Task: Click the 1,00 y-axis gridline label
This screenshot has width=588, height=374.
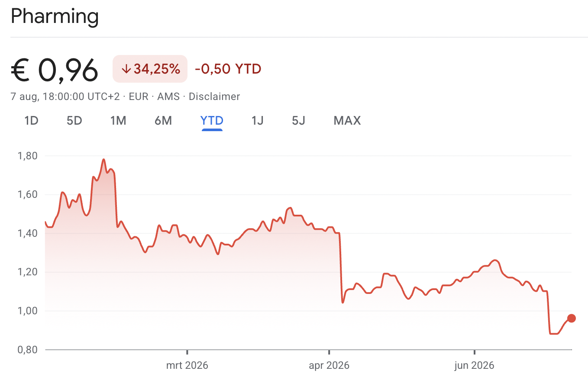Action: pos(29,311)
